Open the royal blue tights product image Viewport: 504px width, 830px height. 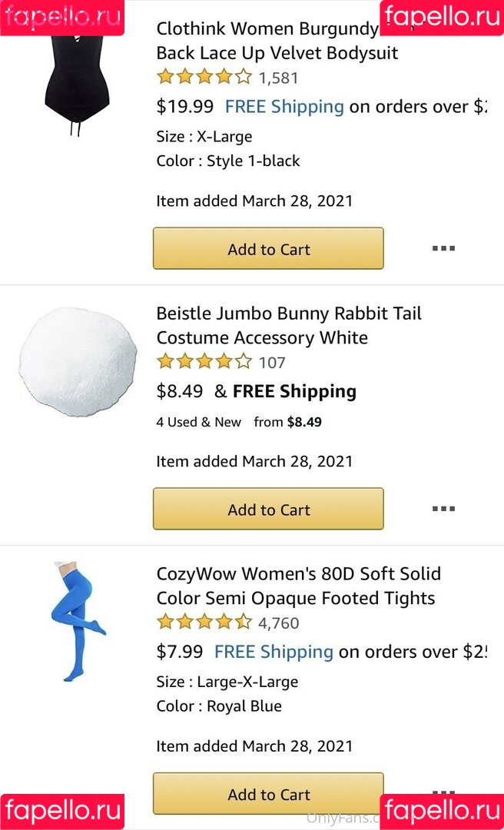[77, 621]
